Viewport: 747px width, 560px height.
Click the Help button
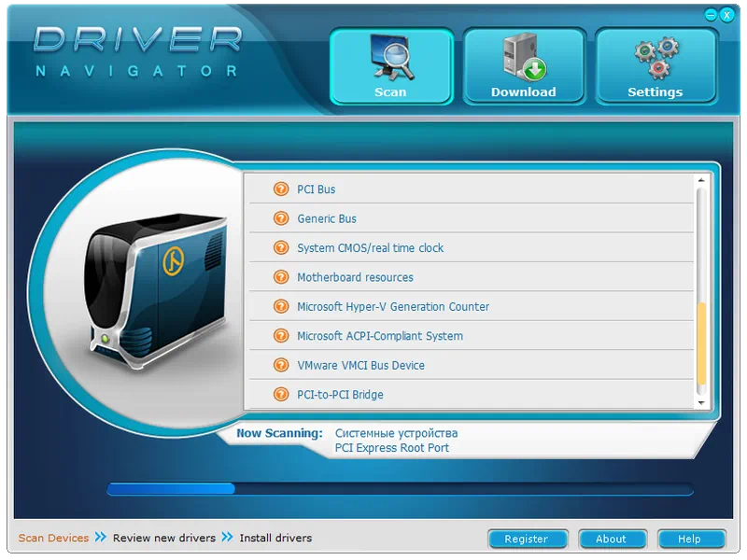pos(691,539)
